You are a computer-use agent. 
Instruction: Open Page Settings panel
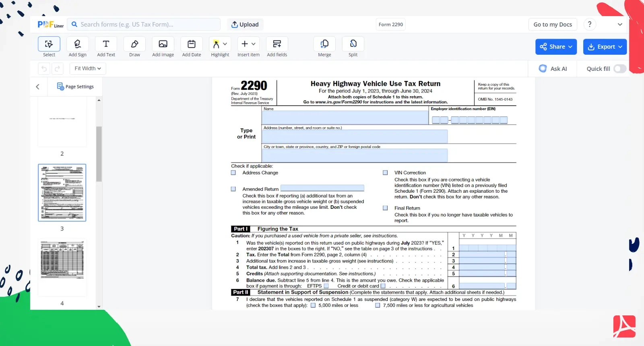pos(75,86)
